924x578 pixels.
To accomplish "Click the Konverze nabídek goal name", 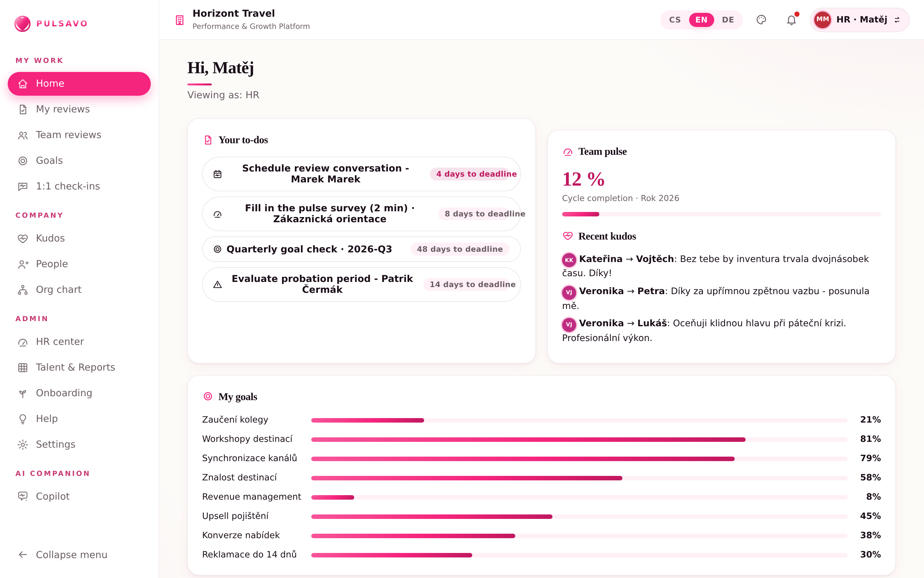I will (x=241, y=535).
